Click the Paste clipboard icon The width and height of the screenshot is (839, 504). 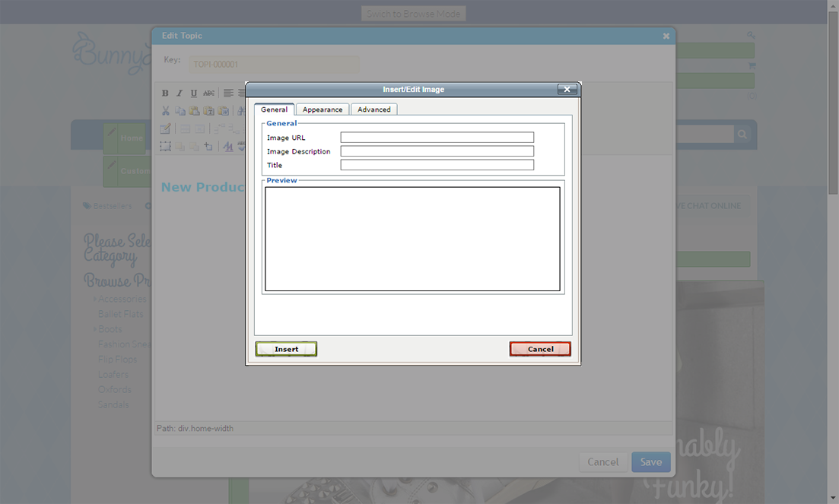(194, 111)
